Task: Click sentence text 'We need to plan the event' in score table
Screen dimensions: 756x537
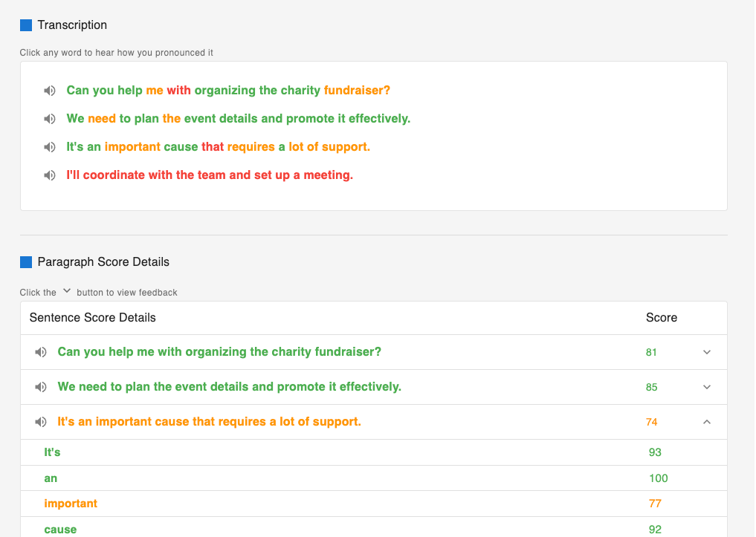Action: tap(230, 387)
